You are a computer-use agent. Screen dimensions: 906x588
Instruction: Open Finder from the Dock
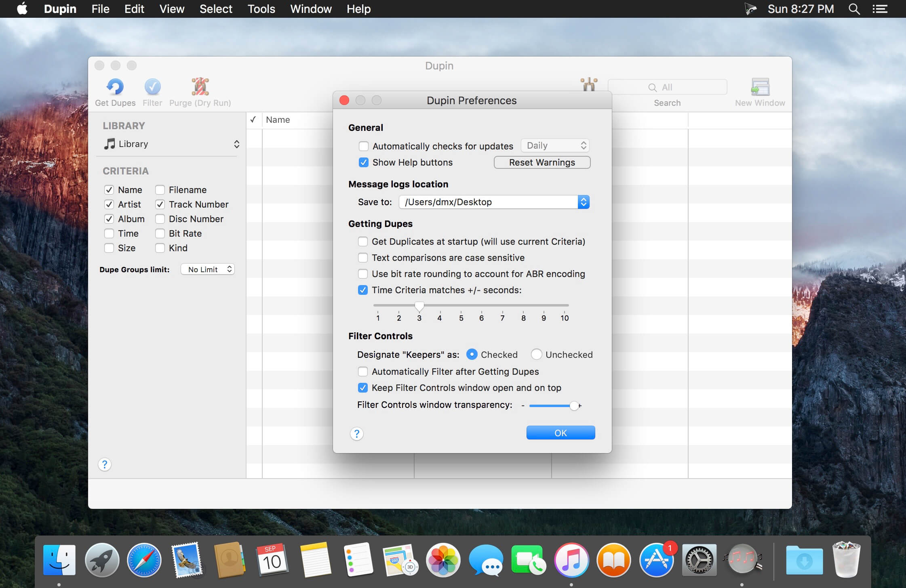tap(59, 560)
